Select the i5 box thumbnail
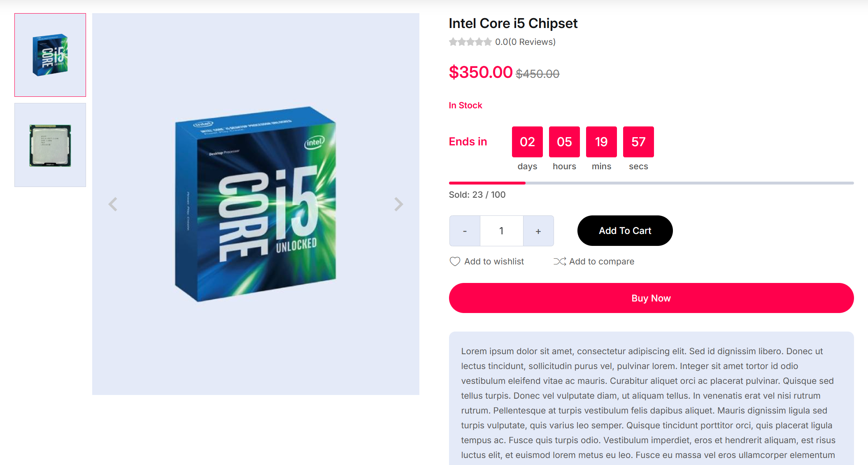Screen dimensions: 868x465 50,55
